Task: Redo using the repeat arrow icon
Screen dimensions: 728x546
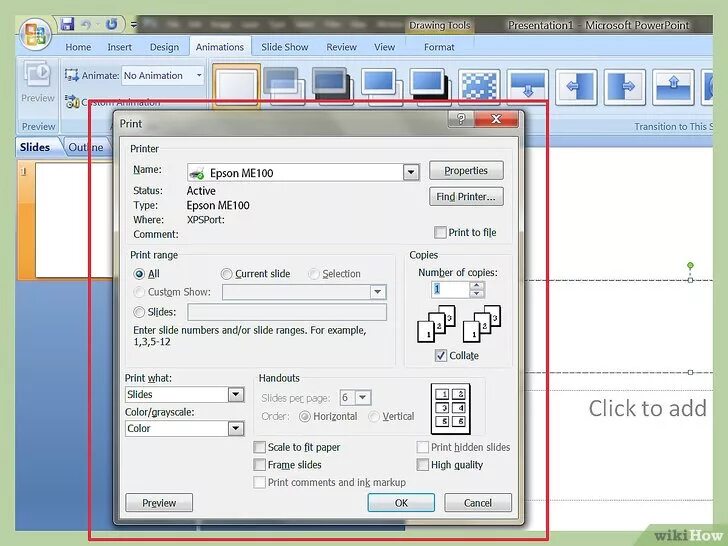Action: [111, 24]
